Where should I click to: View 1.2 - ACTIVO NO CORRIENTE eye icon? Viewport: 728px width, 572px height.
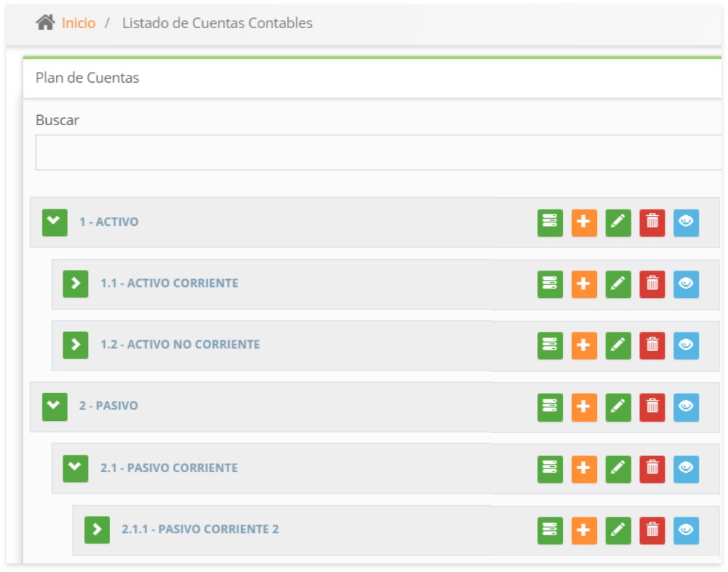coord(686,345)
